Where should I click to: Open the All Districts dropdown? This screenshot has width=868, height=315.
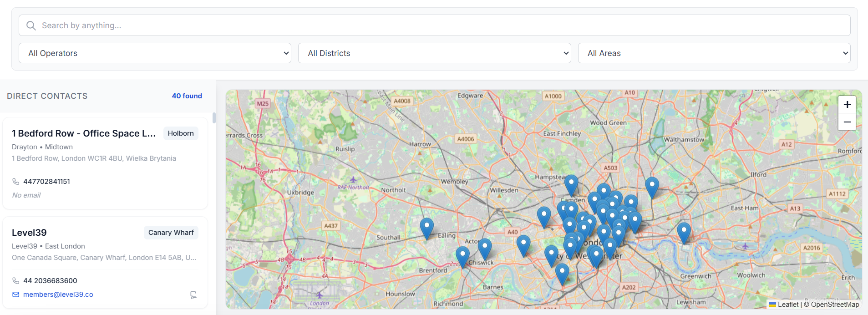tap(434, 53)
